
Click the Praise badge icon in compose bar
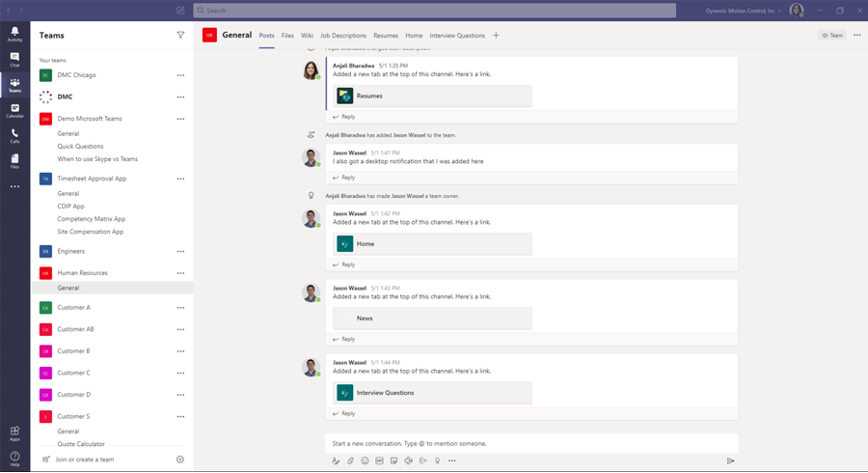(437, 460)
